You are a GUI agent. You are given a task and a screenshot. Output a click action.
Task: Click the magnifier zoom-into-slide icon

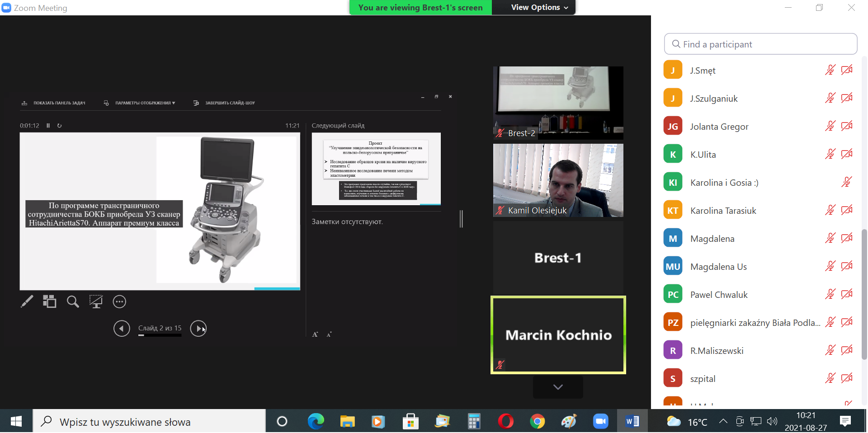[73, 301]
